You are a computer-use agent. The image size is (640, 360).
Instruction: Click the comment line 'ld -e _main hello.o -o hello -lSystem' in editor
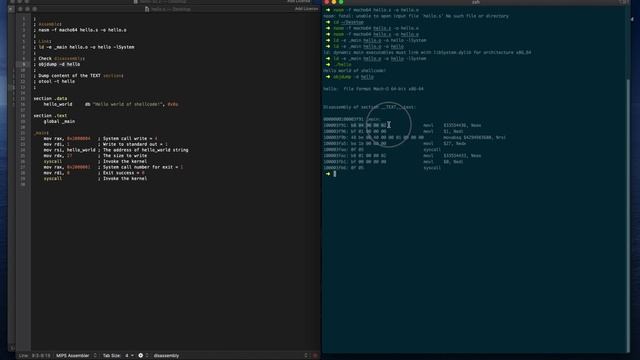pos(84,47)
